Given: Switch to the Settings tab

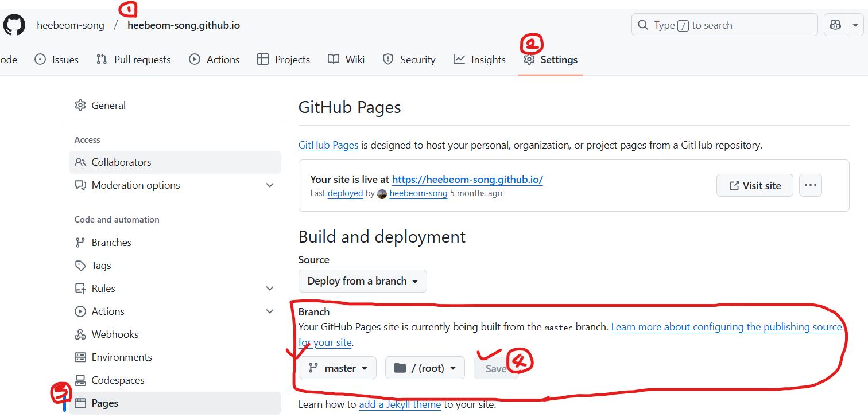Looking at the screenshot, I should tap(551, 60).
